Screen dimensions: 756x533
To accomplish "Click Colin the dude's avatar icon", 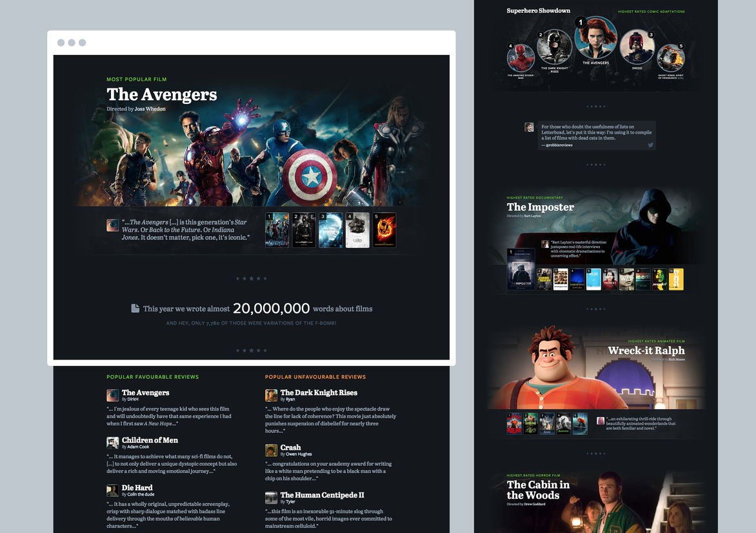I will pos(112,490).
